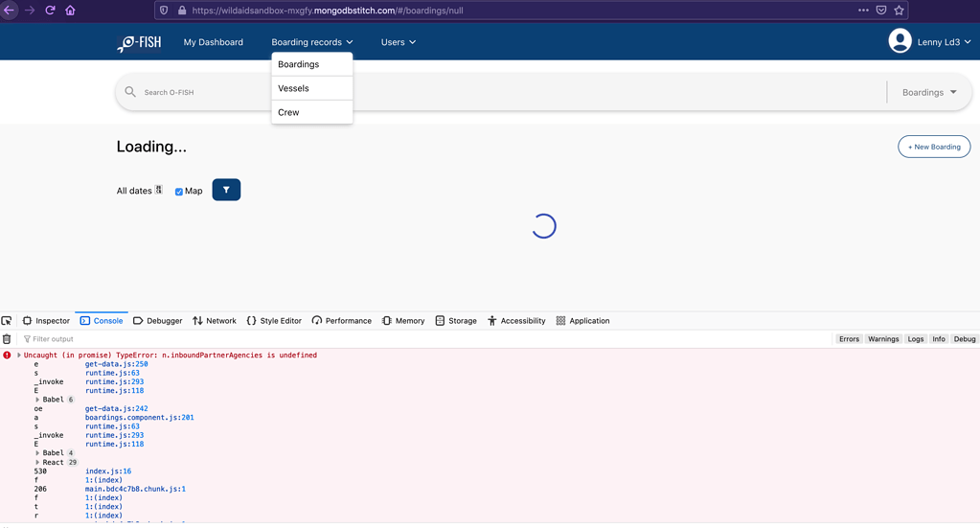This screenshot has height=528, width=980.
Task: Open boardings.component.js:201 source link
Action: (x=139, y=418)
